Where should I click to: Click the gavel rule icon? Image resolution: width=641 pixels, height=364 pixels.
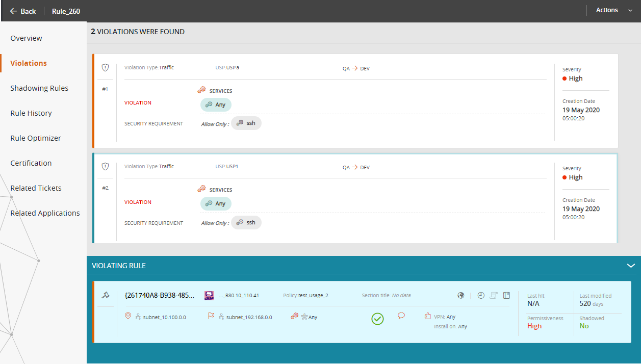[106, 295]
